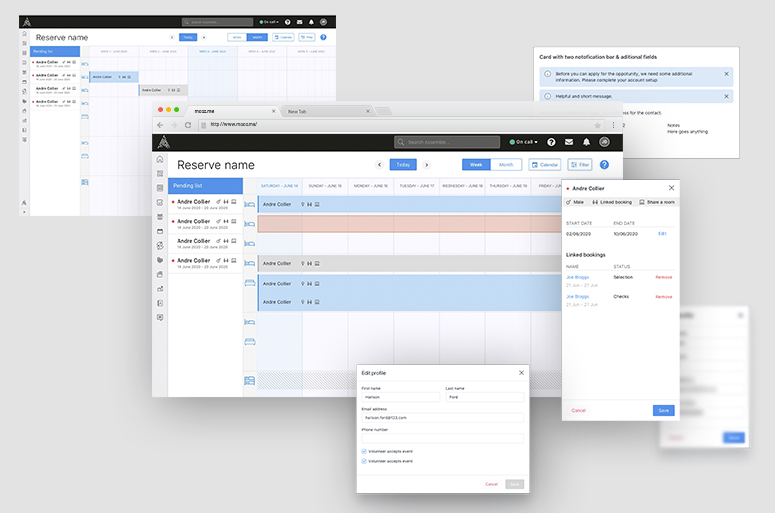Dismiss the account setup notification bar
775x513 pixels.
click(726, 74)
